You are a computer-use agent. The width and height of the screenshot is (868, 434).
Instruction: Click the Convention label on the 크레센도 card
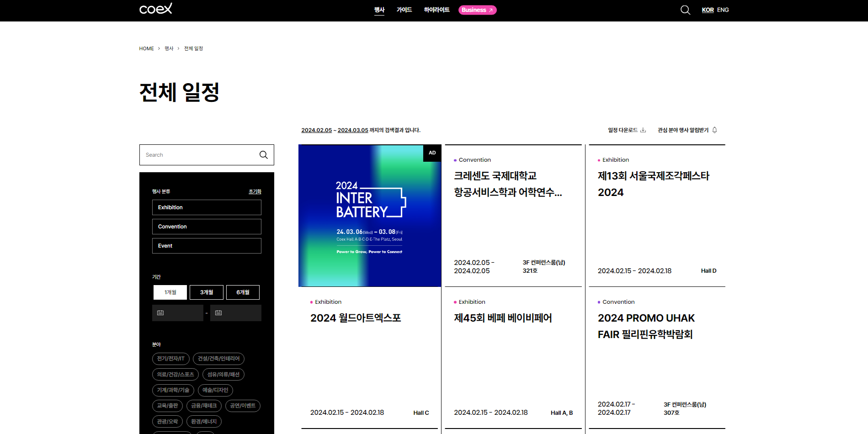475,160
